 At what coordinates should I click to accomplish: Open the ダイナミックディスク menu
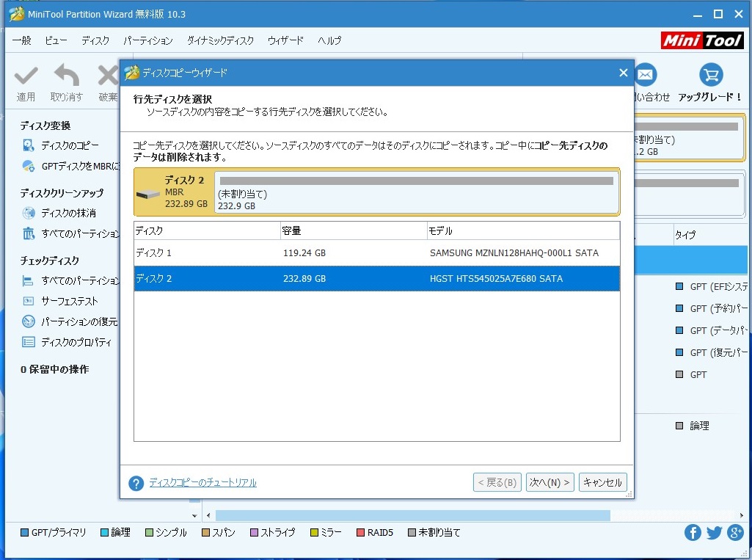tap(220, 41)
